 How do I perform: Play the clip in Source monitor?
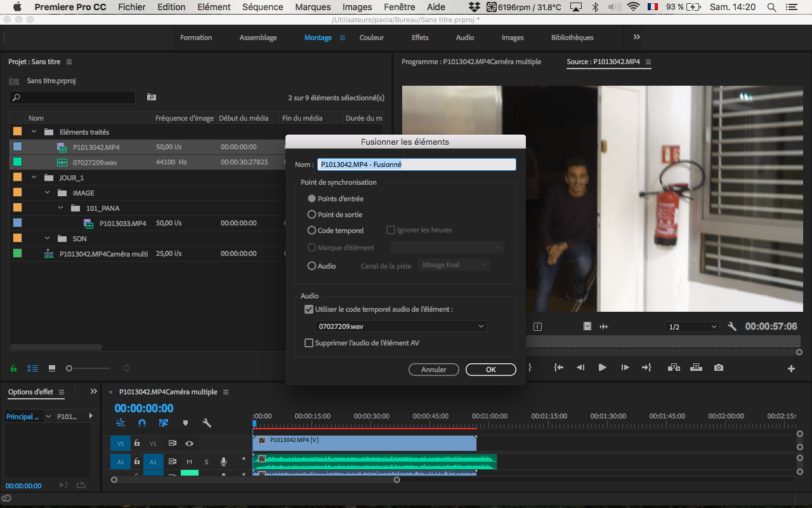[602, 368]
